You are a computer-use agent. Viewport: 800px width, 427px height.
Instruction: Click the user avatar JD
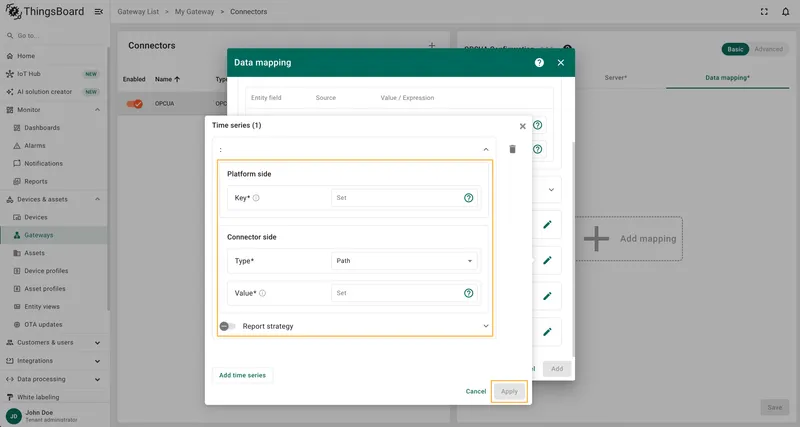[14, 416]
